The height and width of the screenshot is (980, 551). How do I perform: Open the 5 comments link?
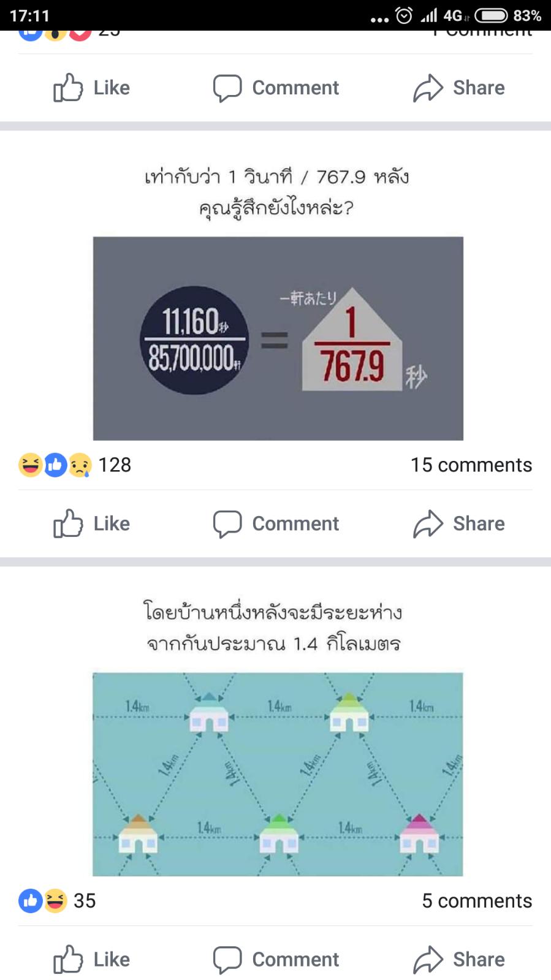point(477,901)
